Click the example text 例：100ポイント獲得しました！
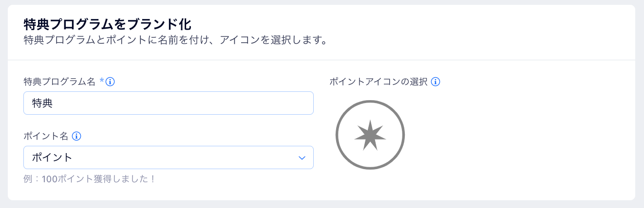This screenshot has height=208, width=644. [x=90, y=179]
